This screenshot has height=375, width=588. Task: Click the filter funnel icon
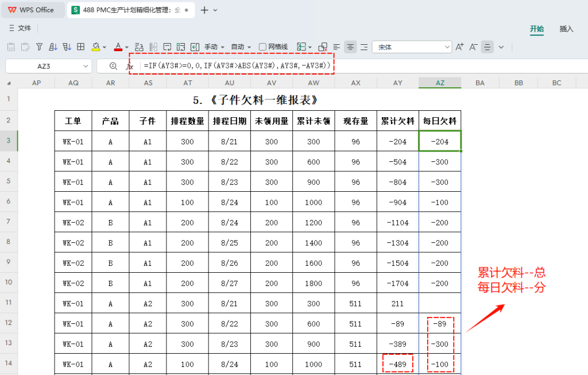pos(40,47)
